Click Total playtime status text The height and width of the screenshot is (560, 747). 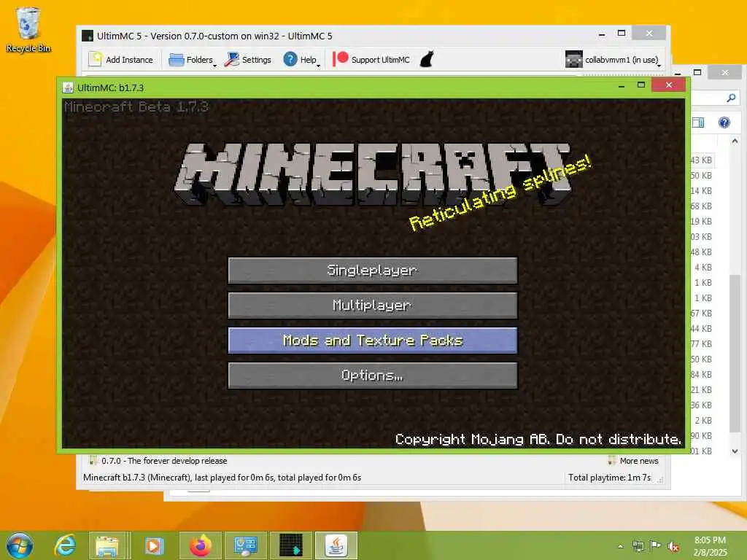(x=609, y=477)
